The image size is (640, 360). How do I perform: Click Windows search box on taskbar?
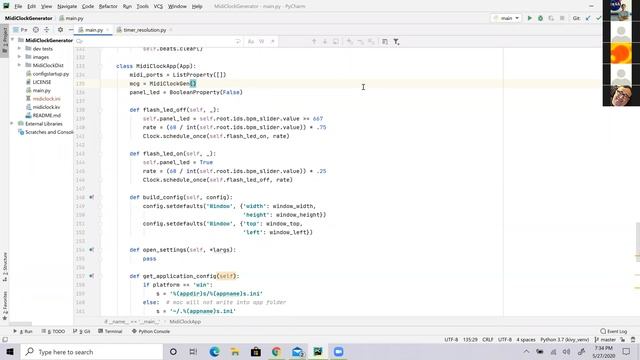92,352
